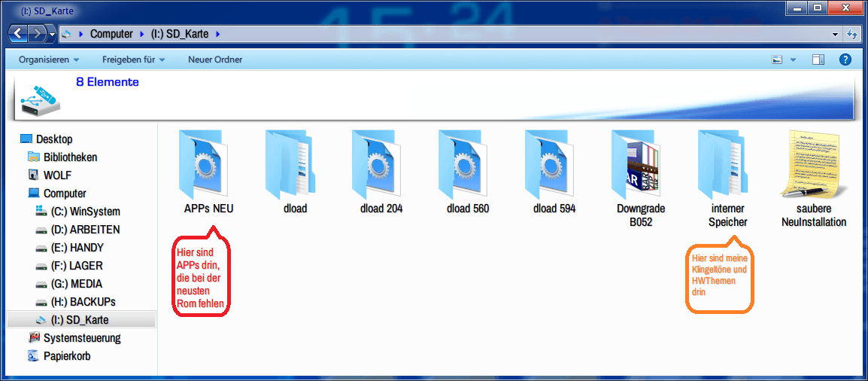
Task: Select WOLF user folder in navigation tree
Action: pyautogui.click(x=57, y=175)
